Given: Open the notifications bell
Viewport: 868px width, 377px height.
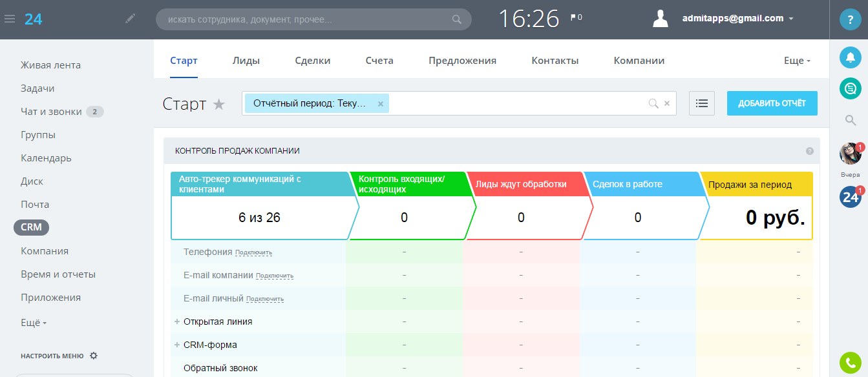Looking at the screenshot, I should pyautogui.click(x=850, y=58).
